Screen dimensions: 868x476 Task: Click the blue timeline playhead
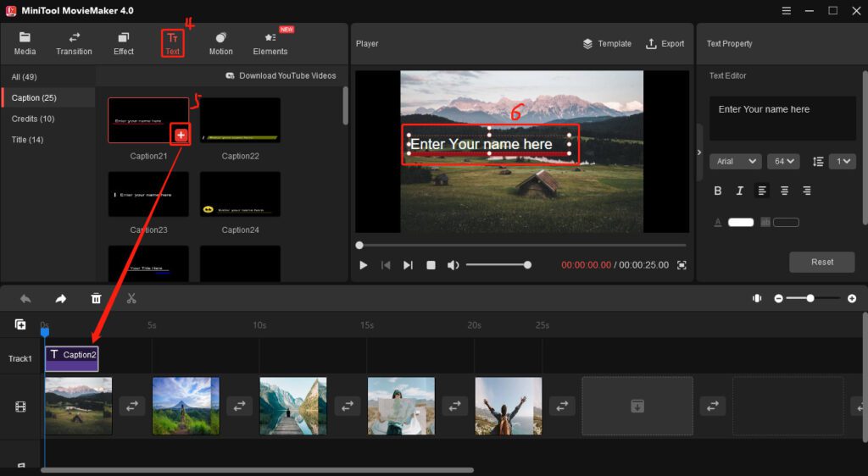click(x=45, y=332)
